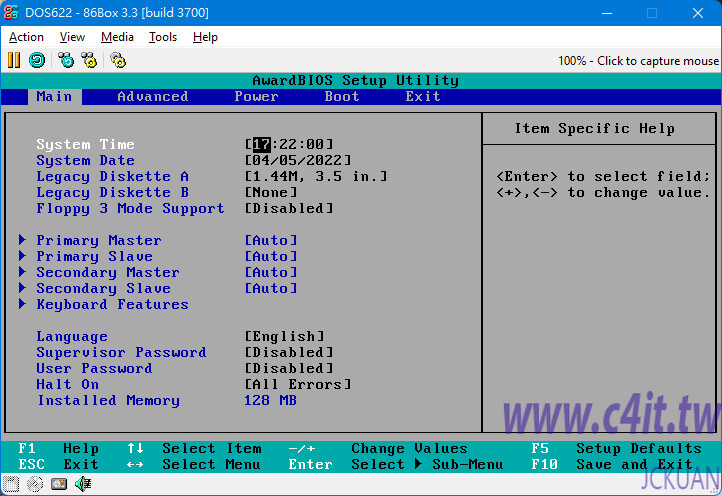Open the Action menu
The width and height of the screenshot is (722, 496).
[x=26, y=37]
